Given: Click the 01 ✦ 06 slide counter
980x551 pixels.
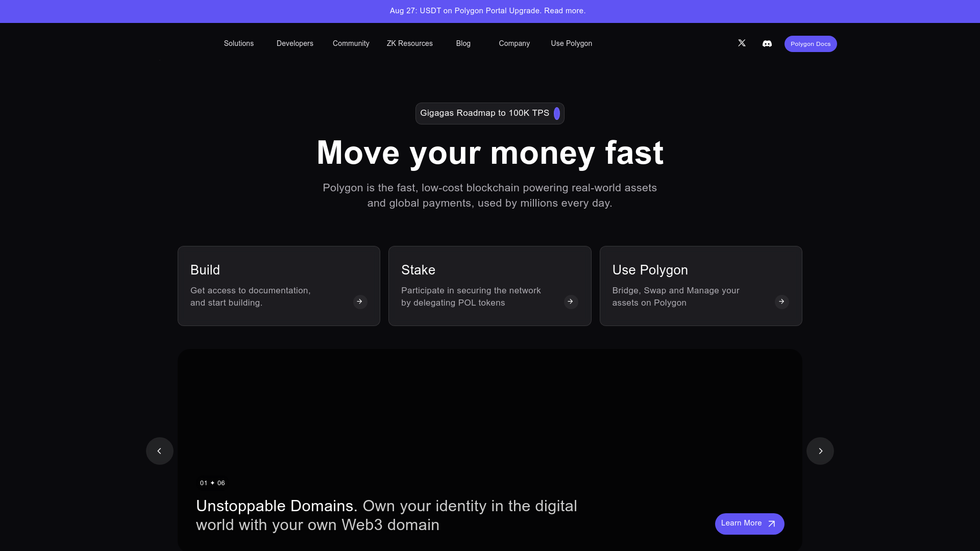Looking at the screenshot, I should pos(212,483).
